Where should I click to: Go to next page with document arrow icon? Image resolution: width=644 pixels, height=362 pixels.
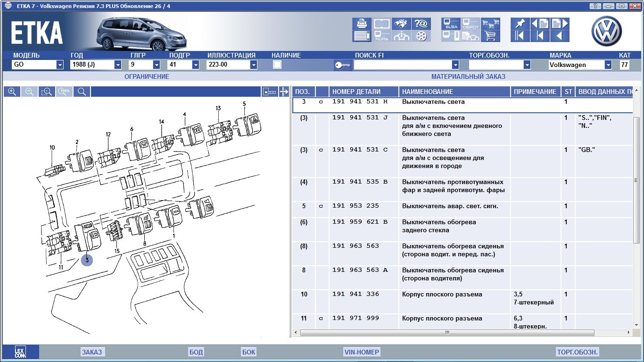click(560, 24)
